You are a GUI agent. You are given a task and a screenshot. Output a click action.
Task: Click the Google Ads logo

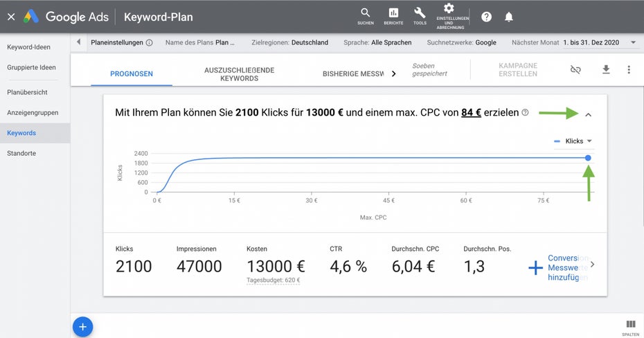(x=66, y=17)
